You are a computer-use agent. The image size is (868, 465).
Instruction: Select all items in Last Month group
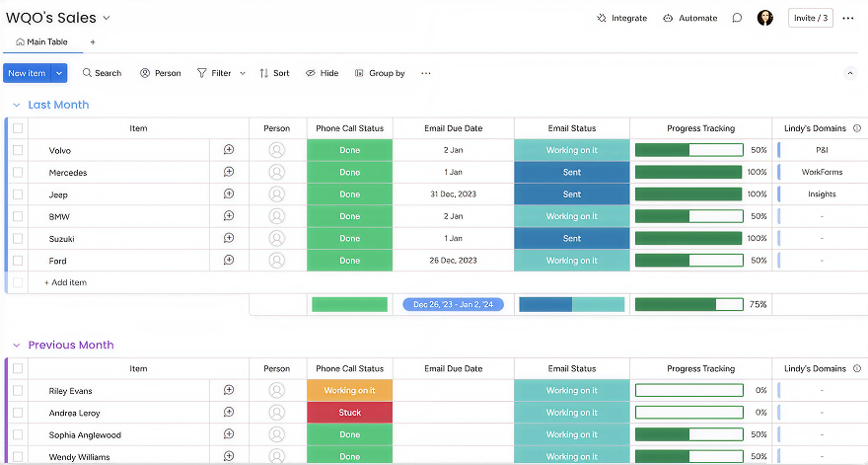[18, 128]
